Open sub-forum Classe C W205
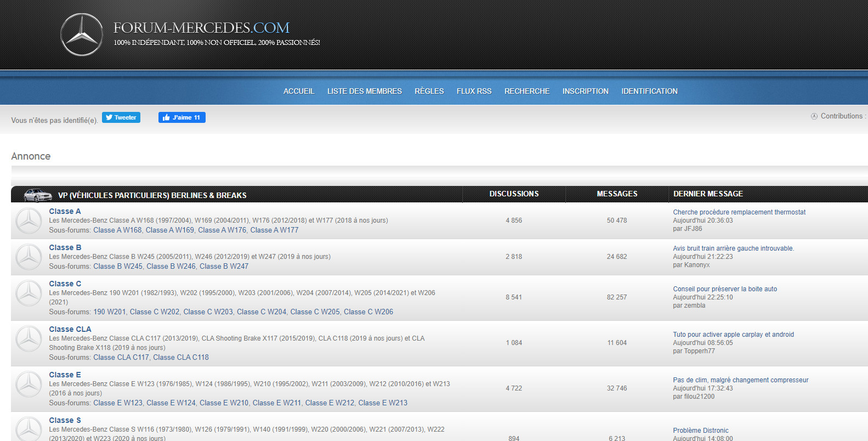Viewport: 868px width, 441px height. (315, 312)
